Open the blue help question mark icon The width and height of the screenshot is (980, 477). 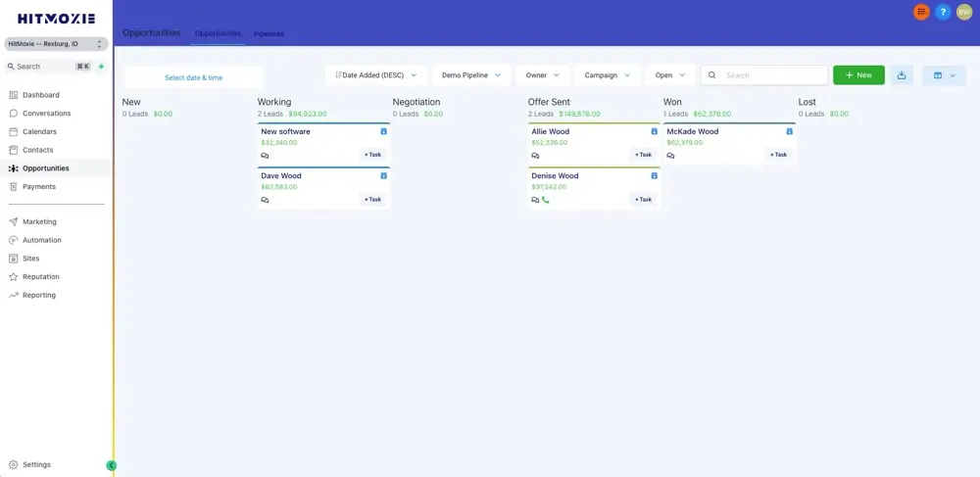(x=943, y=12)
